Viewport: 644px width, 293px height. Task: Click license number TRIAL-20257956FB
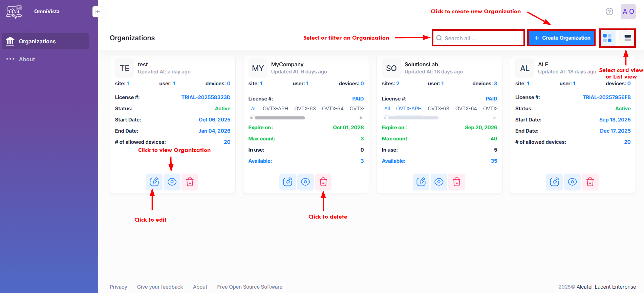pyautogui.click(x=606, y=97)
